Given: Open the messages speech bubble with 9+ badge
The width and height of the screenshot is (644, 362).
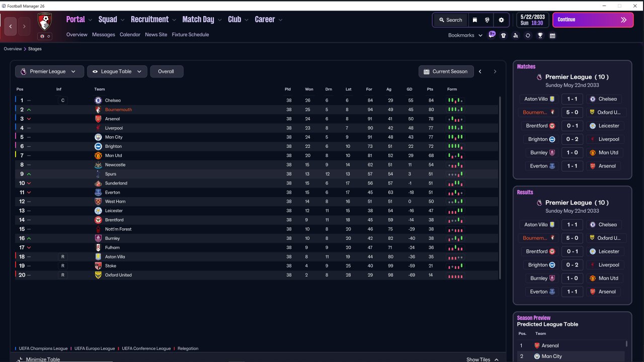Looking at the screenshot, I should (492, 35).
